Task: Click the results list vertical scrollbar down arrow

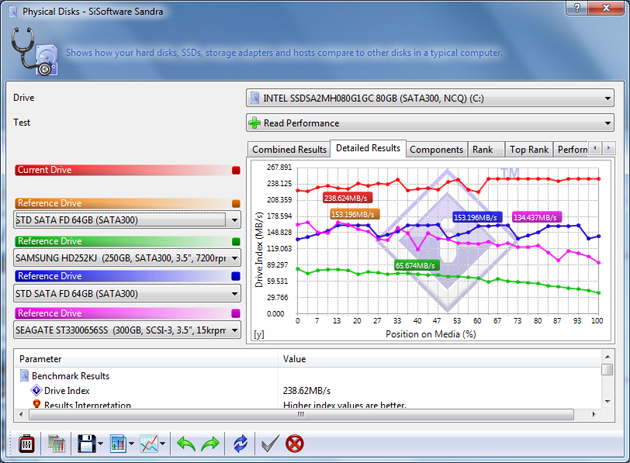Action: click(608, 401)
